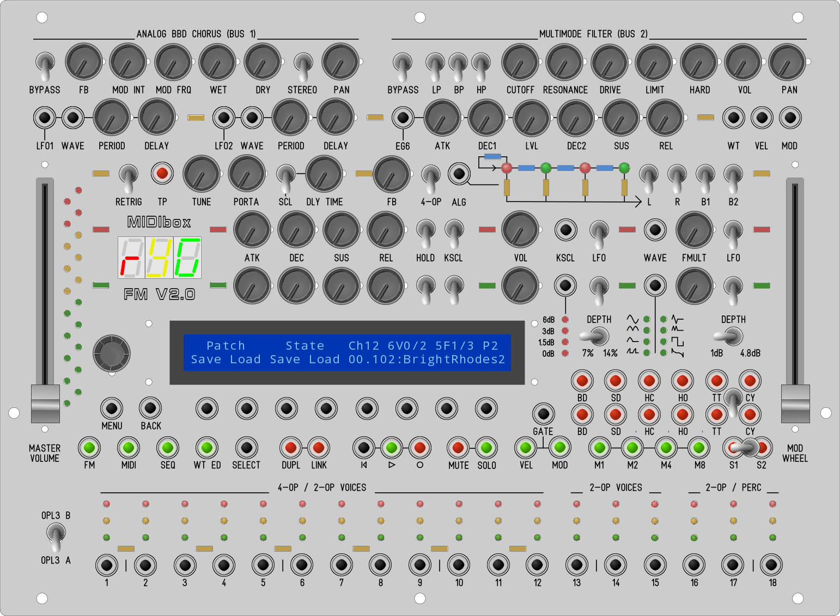Flip the RETRIG toggle switch
The width and height of the screenshot is (840, 616).
pos(129,176)
